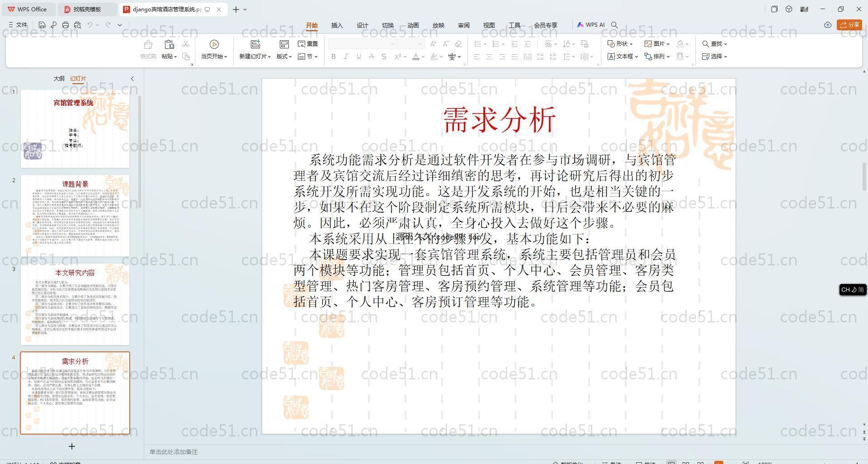Screen dimensions: 868x464
Task: Click the Save icon in quick access bar
Action: point(42,25)
